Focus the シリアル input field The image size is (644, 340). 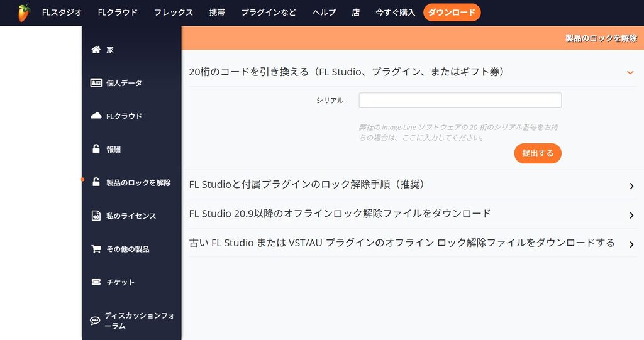pyautogui.click(x=460, y=100)
